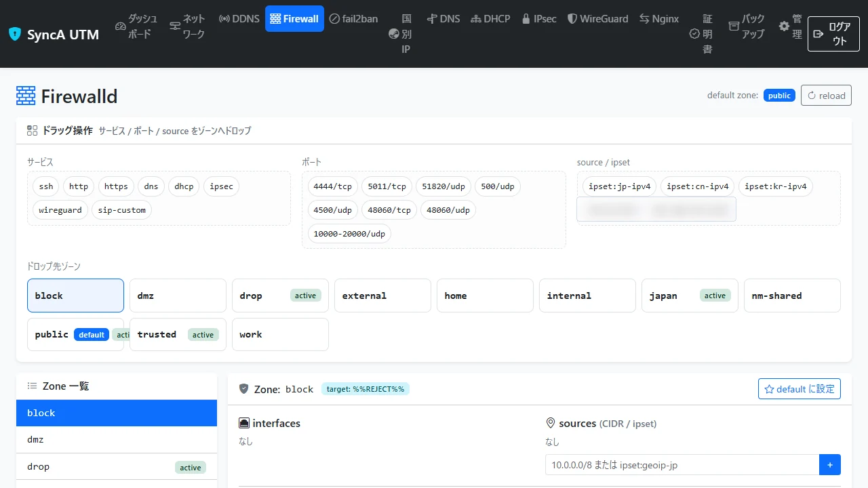Select the 51820/udp port chip

pyautogui.click(x=443, y=186)
